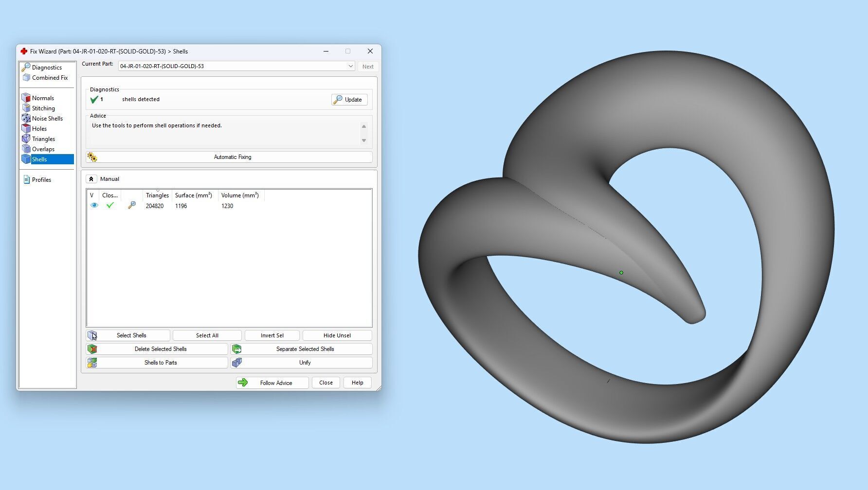The width and height of the screenshot is (868, 490).
Task: Click the green closed-shell checkmark in table
Action: tap(110, 206)
